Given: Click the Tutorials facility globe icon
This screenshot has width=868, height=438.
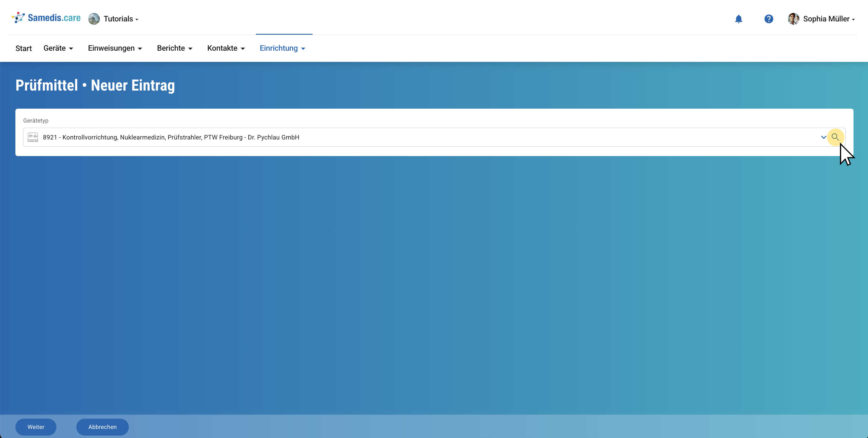Looking at the screenshot, I should [94, 19].
